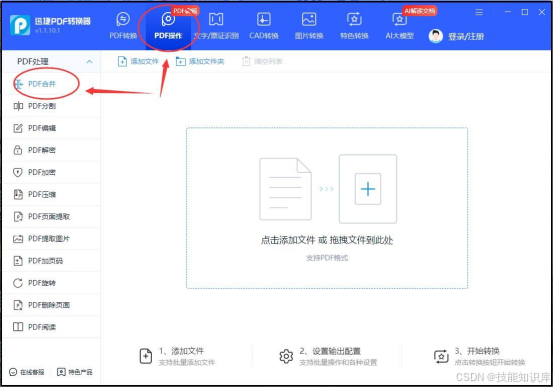This screenshot has width=554, height=388.
Task: Open the PDF转换 tab
Action: pos(123,26)
